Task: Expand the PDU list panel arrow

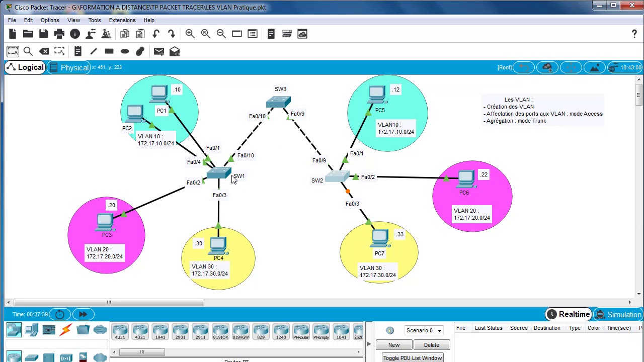Action: 369,344
